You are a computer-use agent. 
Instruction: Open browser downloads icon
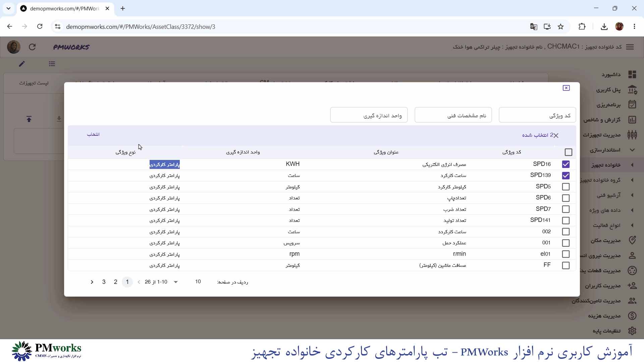pos(604,26)
